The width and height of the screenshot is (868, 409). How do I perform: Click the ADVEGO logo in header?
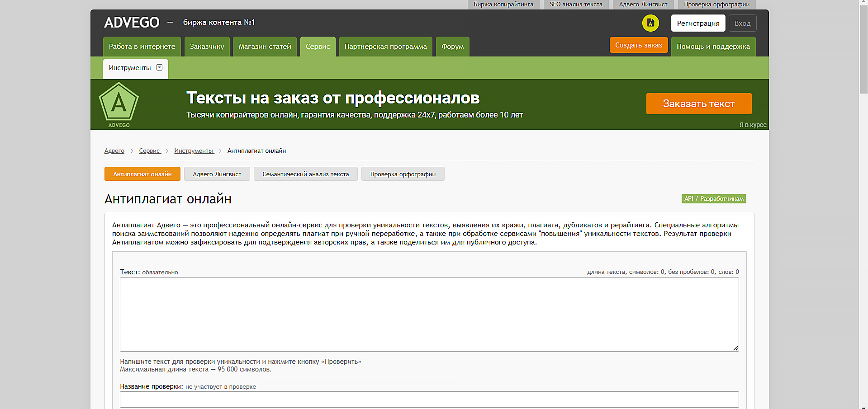click(132, 23)
